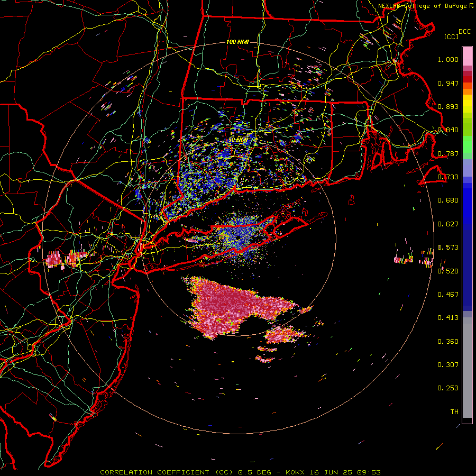Click the 1.000 value on the scale
This screenshot has width=476, height=476.
pyautogui.click(x=448, y=59)
